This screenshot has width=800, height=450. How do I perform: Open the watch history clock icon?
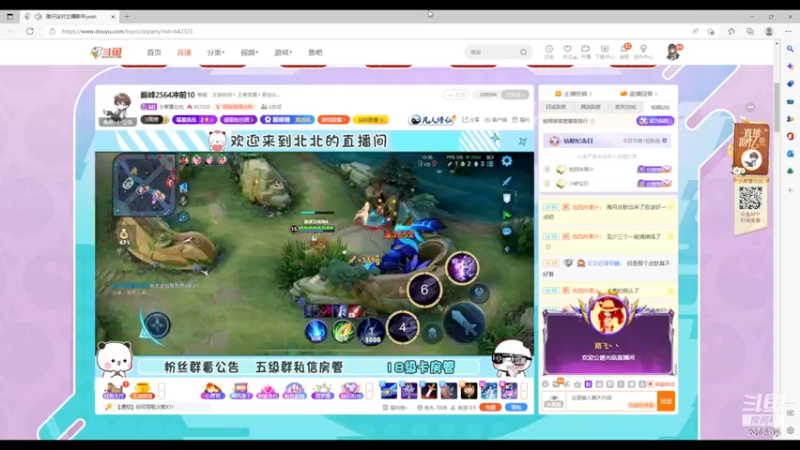tap(549, 51)
